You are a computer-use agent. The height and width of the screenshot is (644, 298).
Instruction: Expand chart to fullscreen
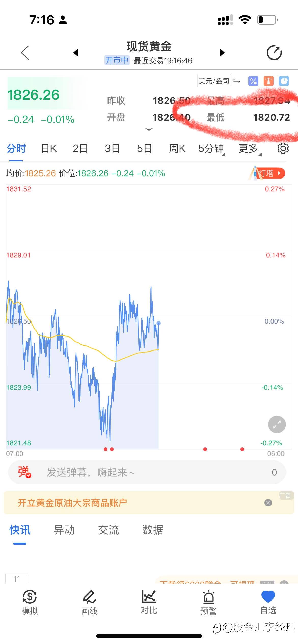click(x=277, y=424)
